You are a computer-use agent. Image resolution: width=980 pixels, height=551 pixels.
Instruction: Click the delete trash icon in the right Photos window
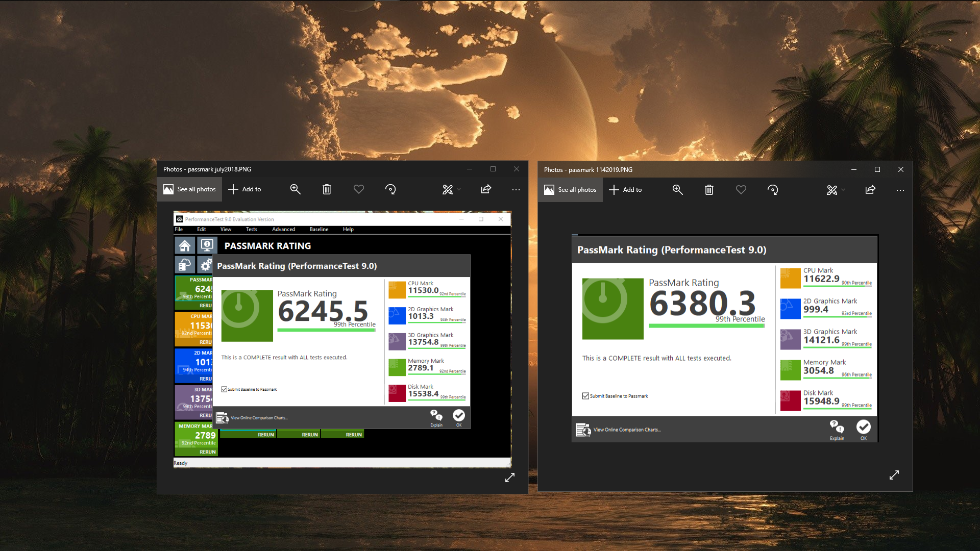pyautogui.click(x=709, y=190)
